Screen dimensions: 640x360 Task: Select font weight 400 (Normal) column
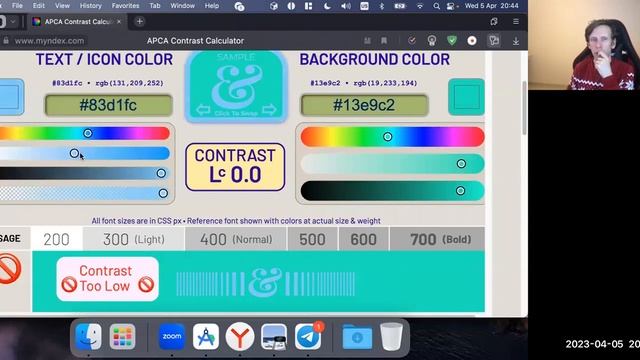[236, 239]
